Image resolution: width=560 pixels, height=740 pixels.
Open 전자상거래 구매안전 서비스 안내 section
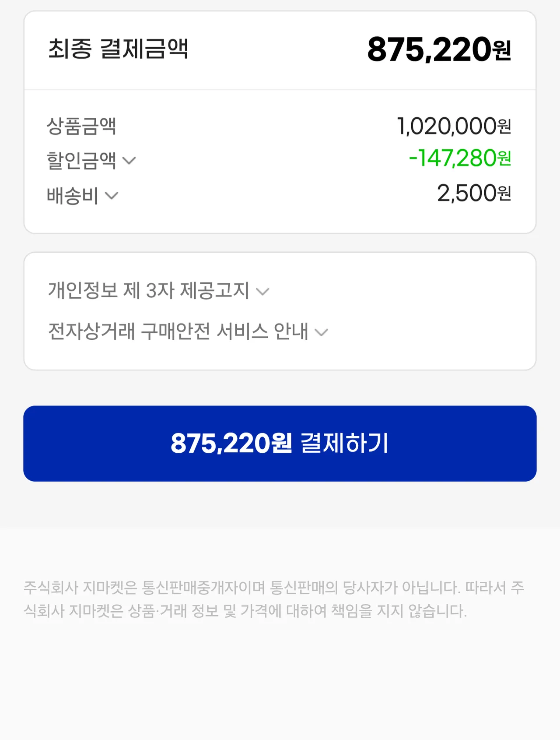pos(178,331)
